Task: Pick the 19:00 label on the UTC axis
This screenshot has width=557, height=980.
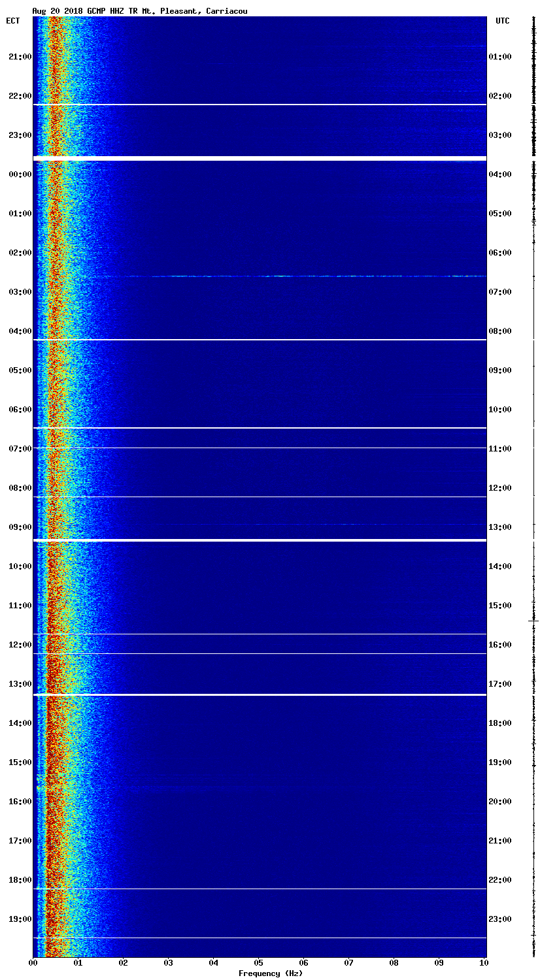Action: [500, 762]
